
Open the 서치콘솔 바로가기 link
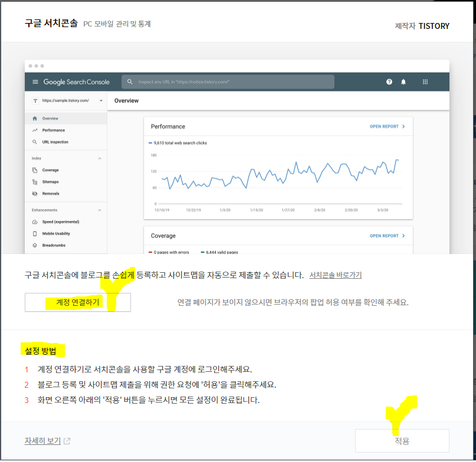pos(336,275)
